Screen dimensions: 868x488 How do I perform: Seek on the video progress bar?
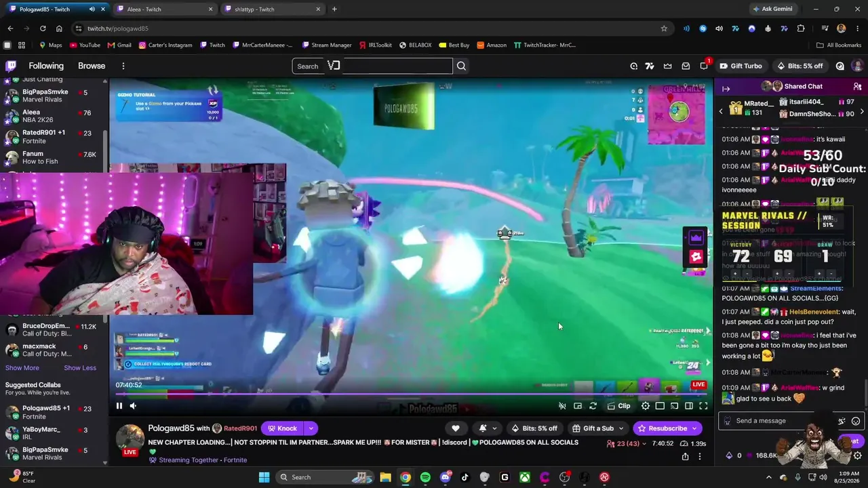410,393
